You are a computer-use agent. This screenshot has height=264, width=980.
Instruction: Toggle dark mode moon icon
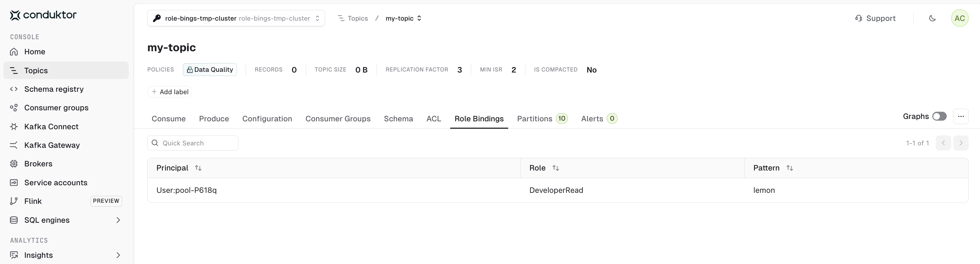click(932, 18)
